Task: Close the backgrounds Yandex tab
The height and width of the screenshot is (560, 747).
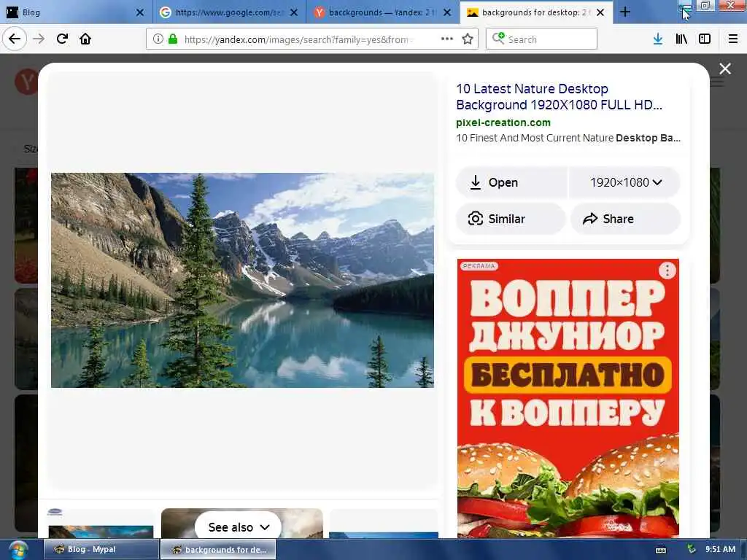Action: [447, 12]
